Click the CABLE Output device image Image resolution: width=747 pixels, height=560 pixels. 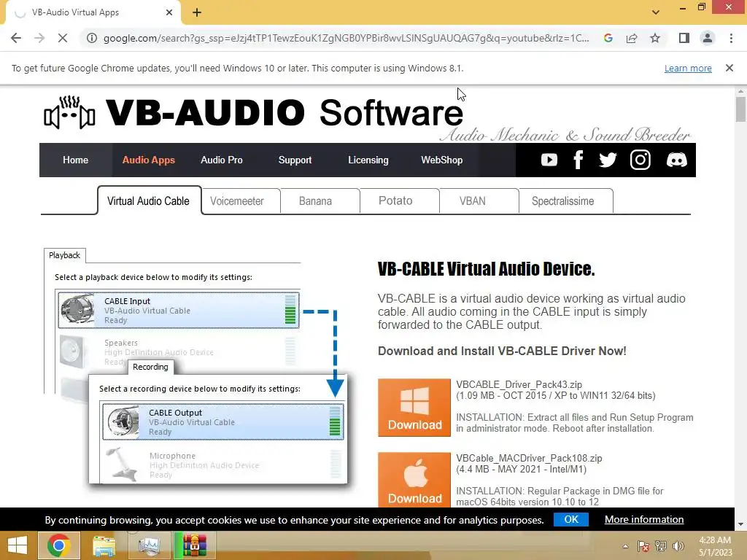click(x=123, y=421)
